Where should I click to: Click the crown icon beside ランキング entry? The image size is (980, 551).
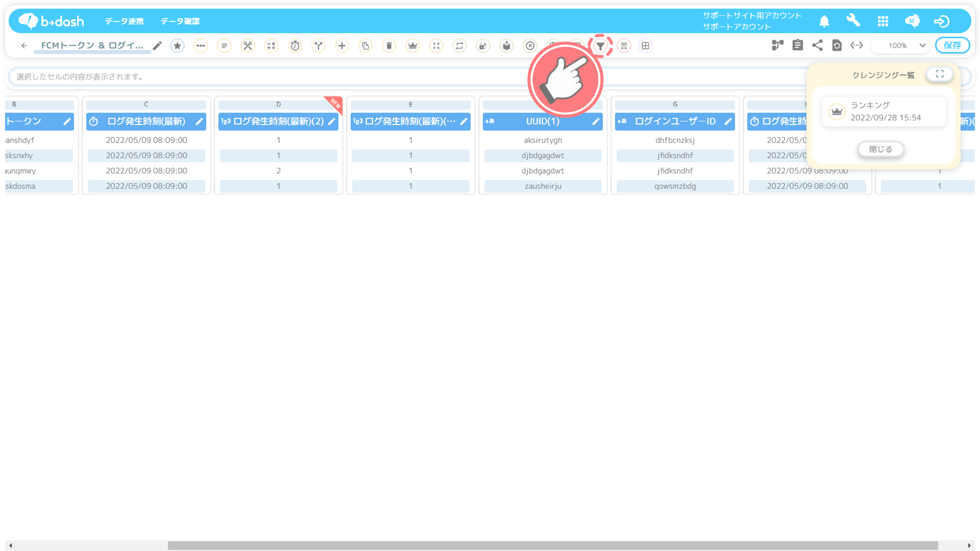836,111
